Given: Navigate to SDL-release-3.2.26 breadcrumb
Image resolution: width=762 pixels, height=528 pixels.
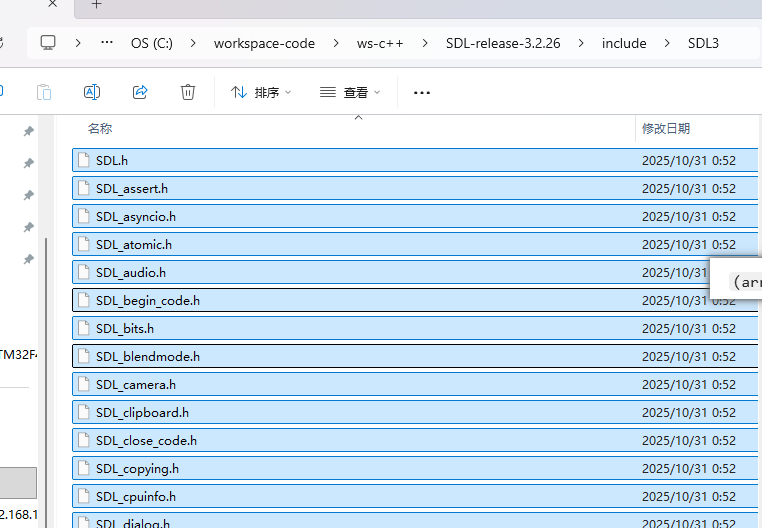Looking at the screenshot, I should (503, 43).
